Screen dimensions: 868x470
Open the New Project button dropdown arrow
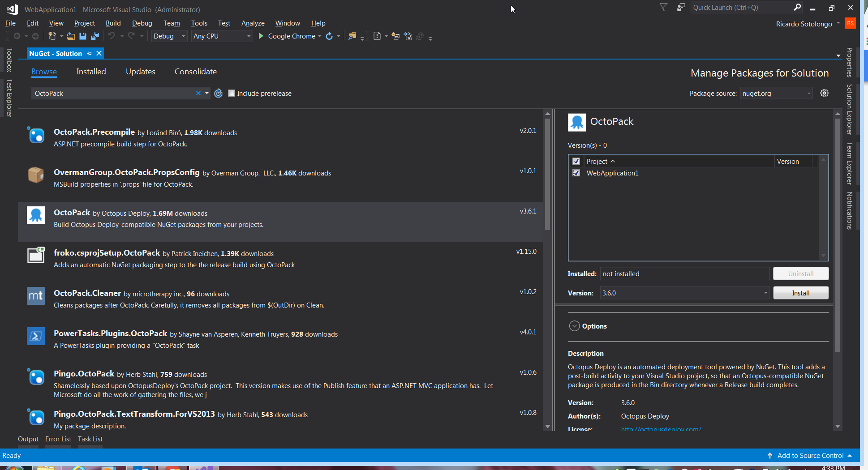(61, 36)
